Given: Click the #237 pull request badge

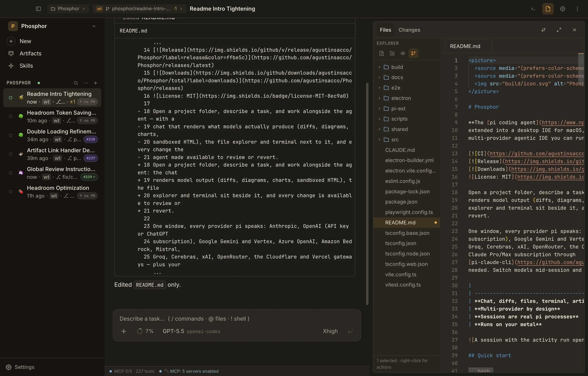Looking at the screenshot, I should tap(91, 158).
